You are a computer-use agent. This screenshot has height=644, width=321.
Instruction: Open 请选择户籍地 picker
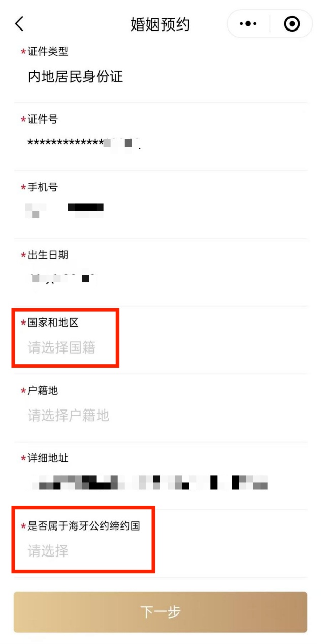coord(69,416)
